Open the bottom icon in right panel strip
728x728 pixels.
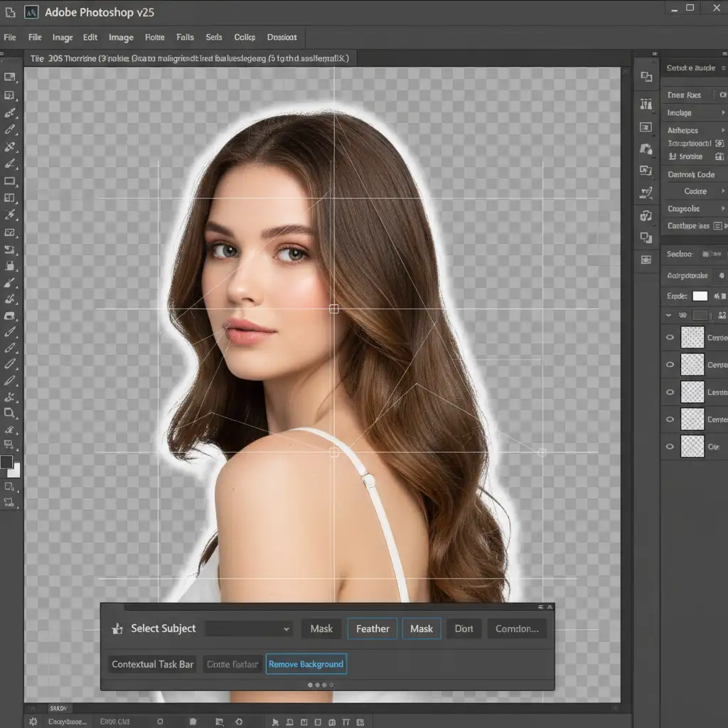(x=646, y=260)
